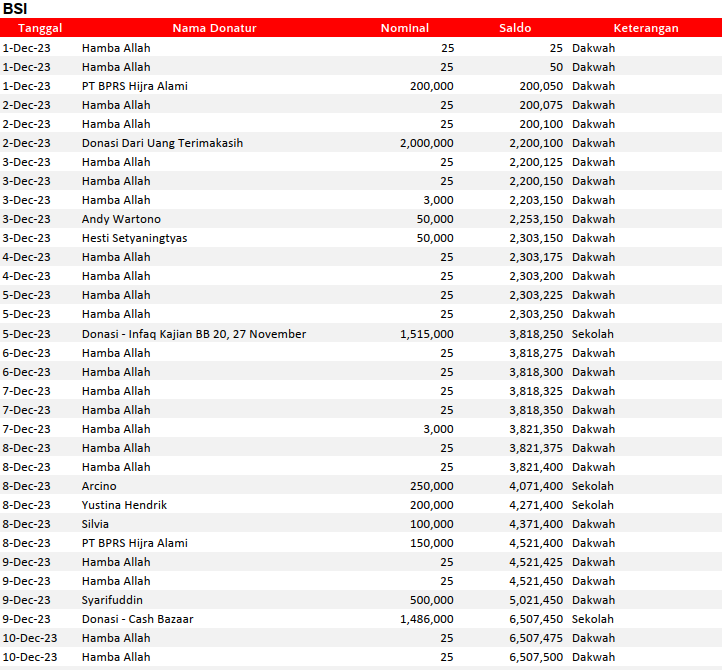Click the Tanggal column header
This screenshot has height=670, width=724.
click(x=40, y=28)
